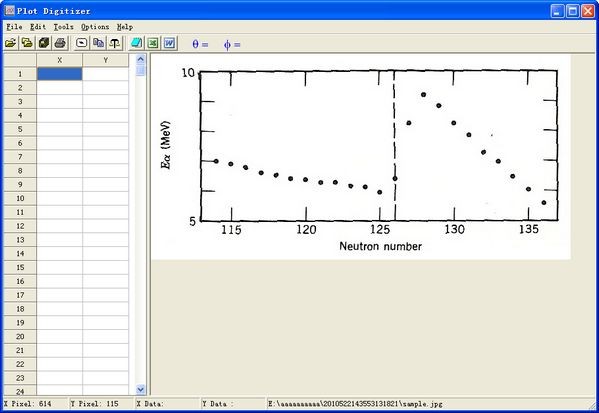Open the Tools menu
This screenshot has width=599, height=413.
click(x=63, y=27)
